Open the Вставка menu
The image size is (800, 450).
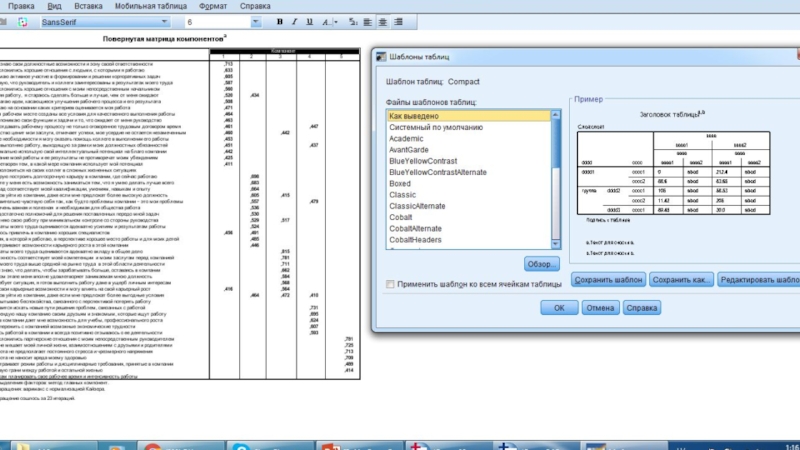click(89, 6)
